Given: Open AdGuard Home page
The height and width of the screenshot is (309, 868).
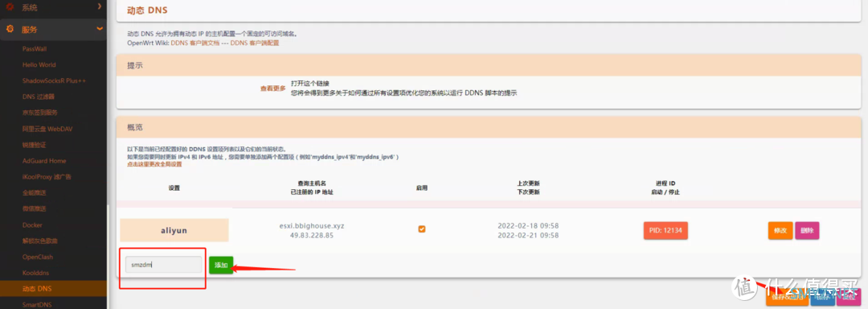Looking at the screenshot, I should pos(44,161).
